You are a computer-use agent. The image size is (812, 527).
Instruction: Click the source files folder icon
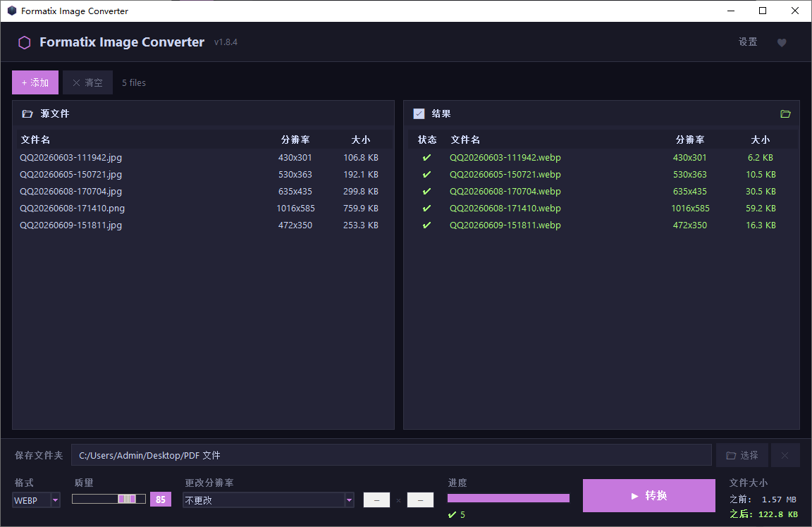click(x=27, y=114)
